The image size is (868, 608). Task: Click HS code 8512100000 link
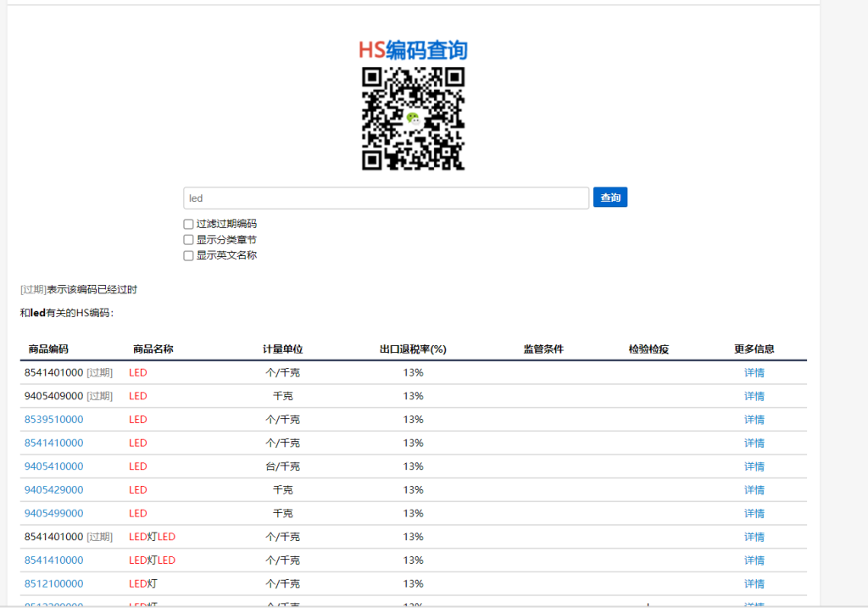point(53,583)
